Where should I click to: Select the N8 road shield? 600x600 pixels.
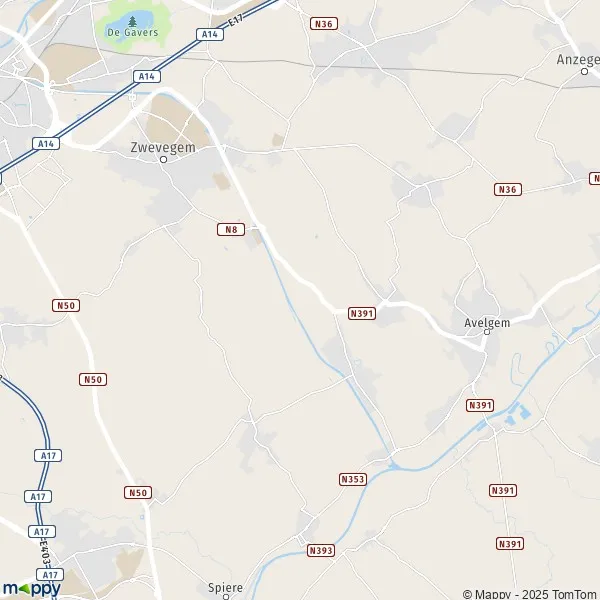(231, 229)
